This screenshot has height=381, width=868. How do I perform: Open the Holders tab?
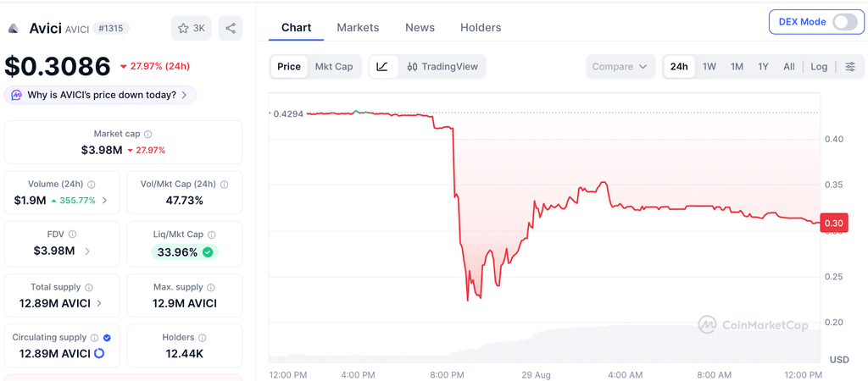pyautogui.click(x=481, y=28)
